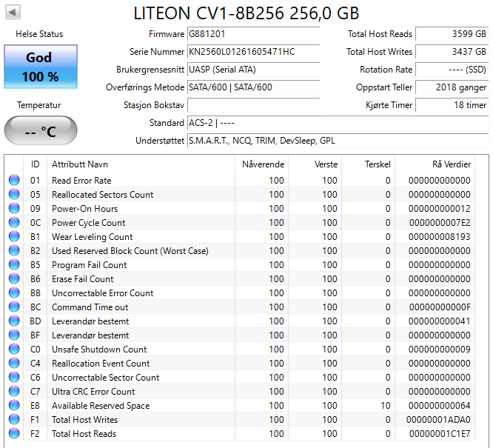Click the temperature display button
Screen dimensions: 493x448
click(39, 132)
